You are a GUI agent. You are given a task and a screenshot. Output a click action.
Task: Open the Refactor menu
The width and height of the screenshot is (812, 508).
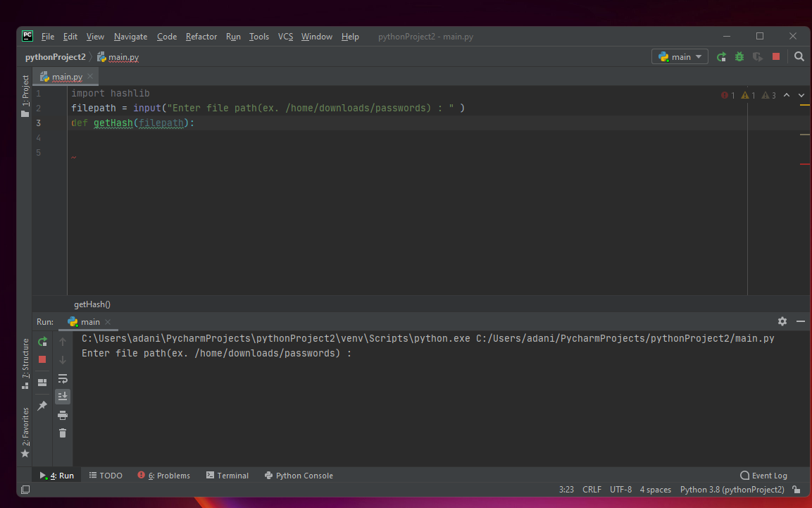point(201,37)
